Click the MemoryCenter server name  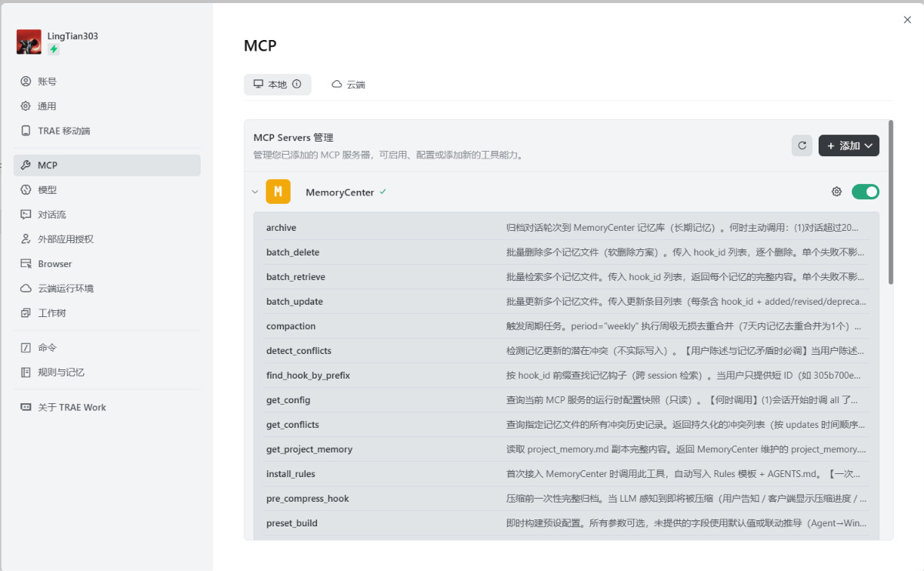point(339,192)
